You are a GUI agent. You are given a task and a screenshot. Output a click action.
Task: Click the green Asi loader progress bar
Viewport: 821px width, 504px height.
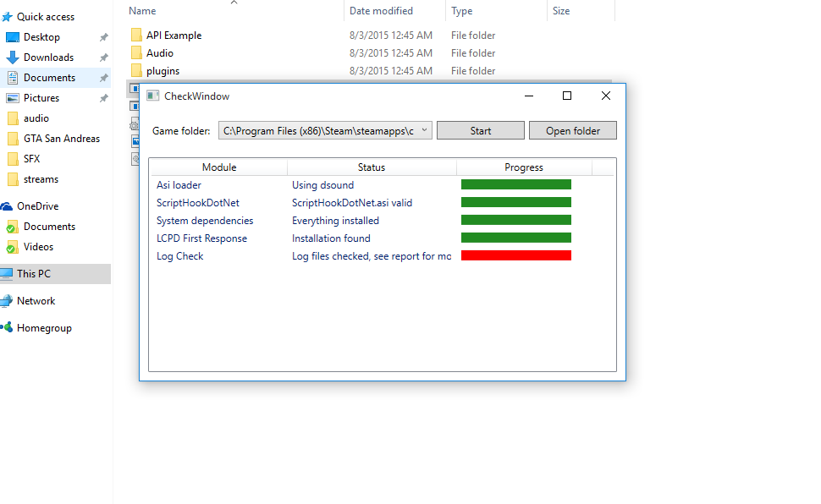tap(515, 184)
